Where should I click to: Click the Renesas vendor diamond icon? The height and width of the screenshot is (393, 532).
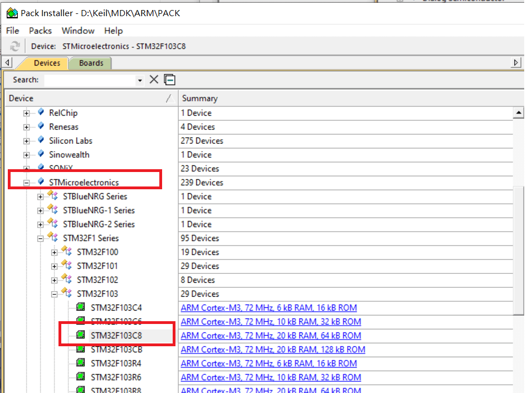[x=41, y=126]
